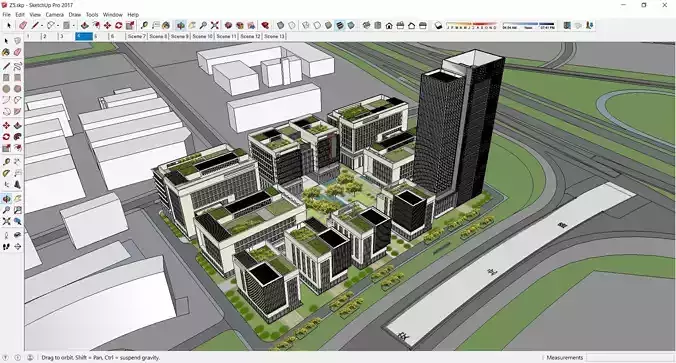This screenshot has width=676, height=363.
Task: Enable Wireframe face style
Action: coord(306,25)
